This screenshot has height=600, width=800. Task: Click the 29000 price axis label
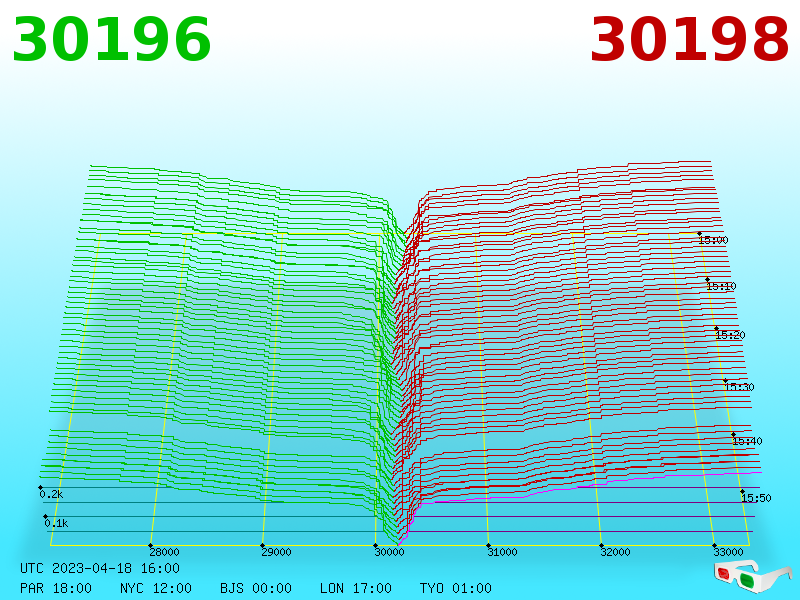[x=277, y=552]
